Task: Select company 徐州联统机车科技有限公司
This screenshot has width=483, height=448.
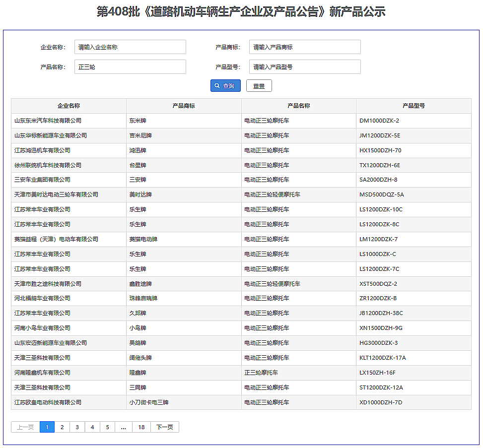Action: click(48, 165)
